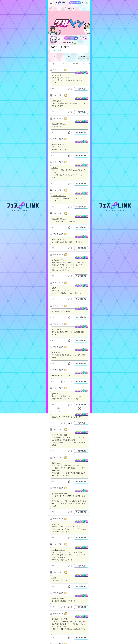The width and height of the screenshot is (138, 644).
Task: View original post of 誕生日も2100RP comment
Action: click(81, 423)
